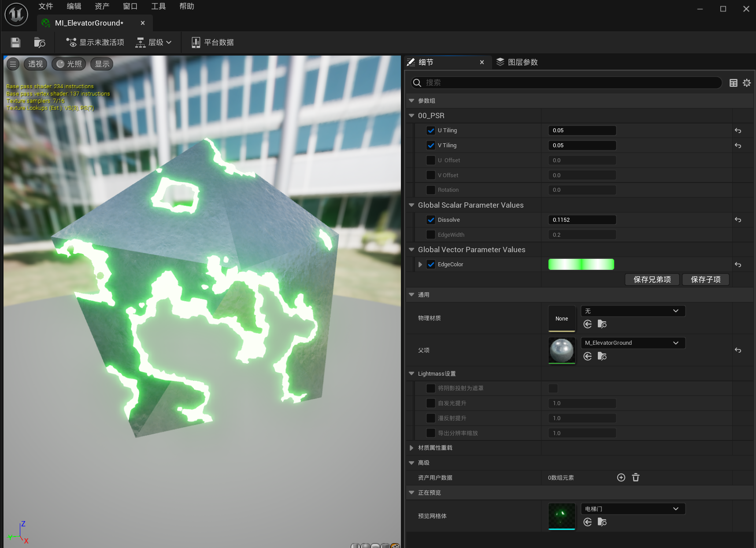Uncheck the U Tiling parameter

(x=431, y=130)
